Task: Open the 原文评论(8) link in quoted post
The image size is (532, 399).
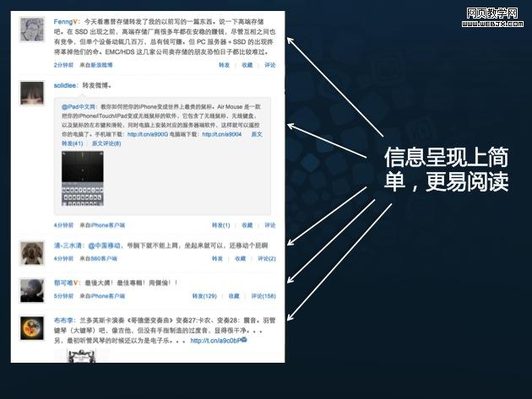Action: 106,143
